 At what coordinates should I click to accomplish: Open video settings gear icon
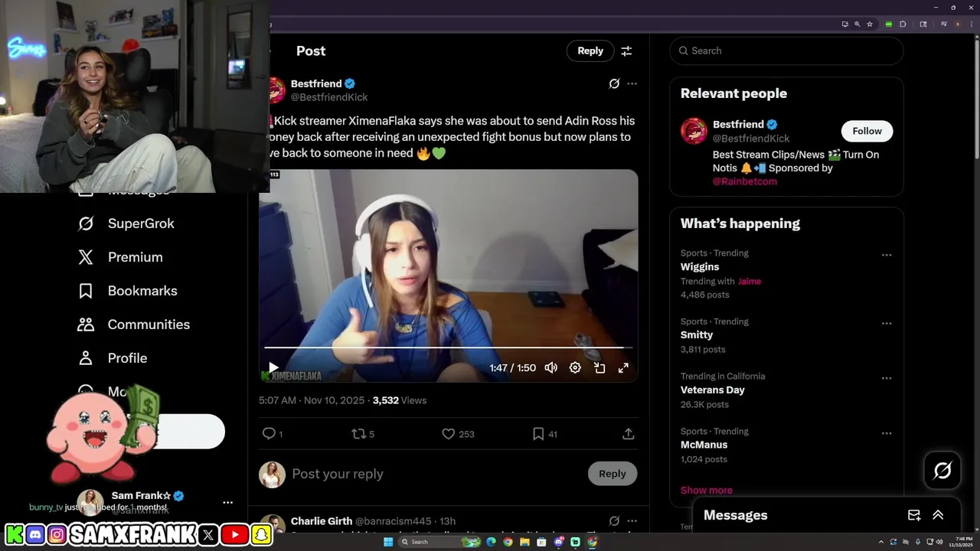point(575,368)
